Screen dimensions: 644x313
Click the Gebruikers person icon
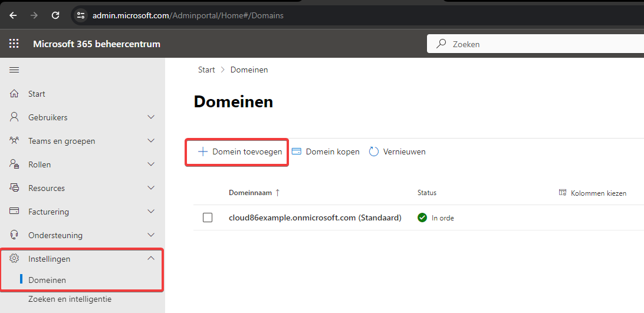14,117
